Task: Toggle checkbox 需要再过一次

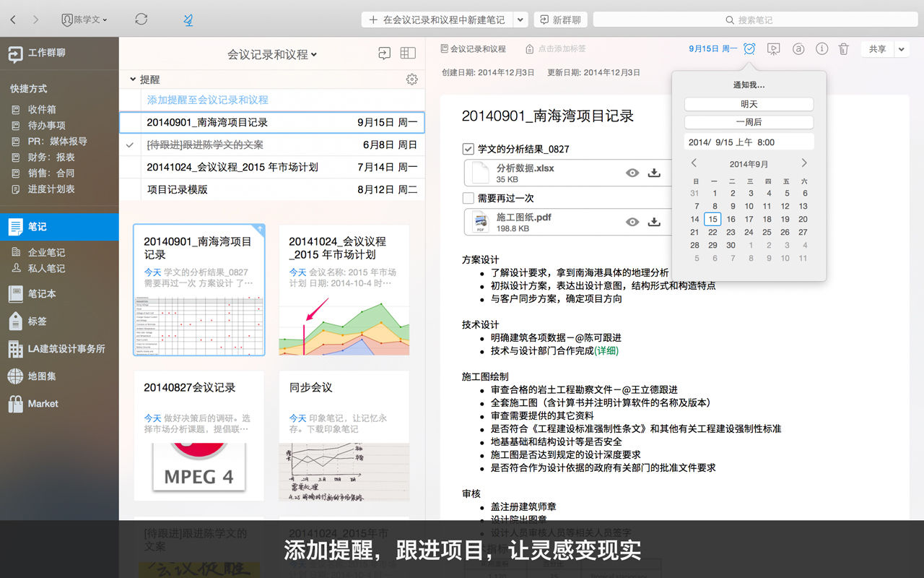Action: tap(468, 198)
